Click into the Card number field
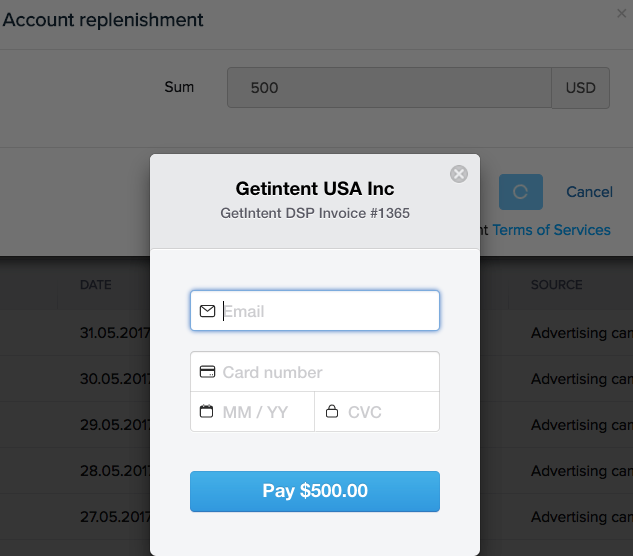 [x=325, y=372]
